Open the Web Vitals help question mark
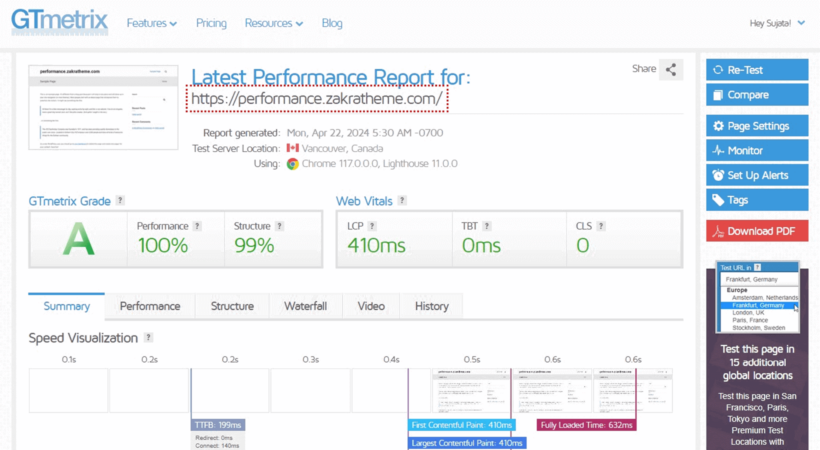This screenshot has width=820, height=450. 402,200
